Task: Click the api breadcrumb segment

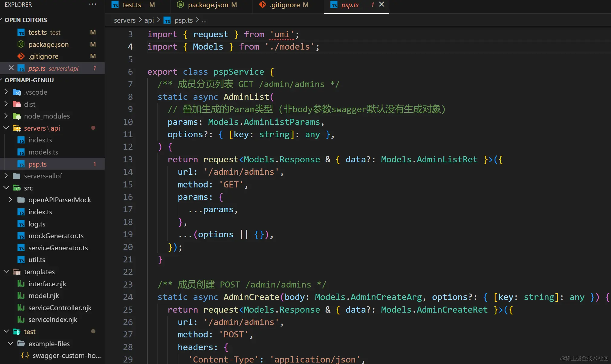Action: point(149,20)
